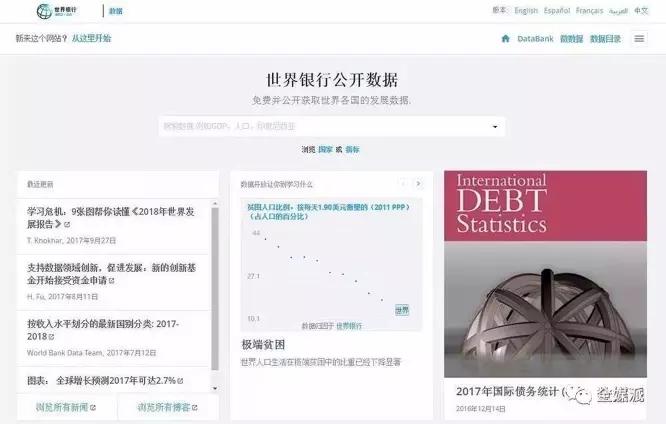Click external link icon beside 浏览所有新闻
The height and width of the screenshot is (424, 666).
pyautogui.click(x=93, y=407)
